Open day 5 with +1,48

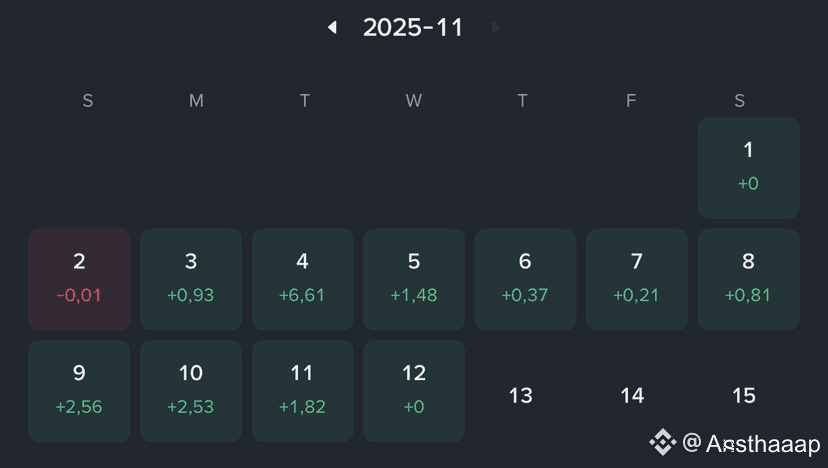(414, 279)
